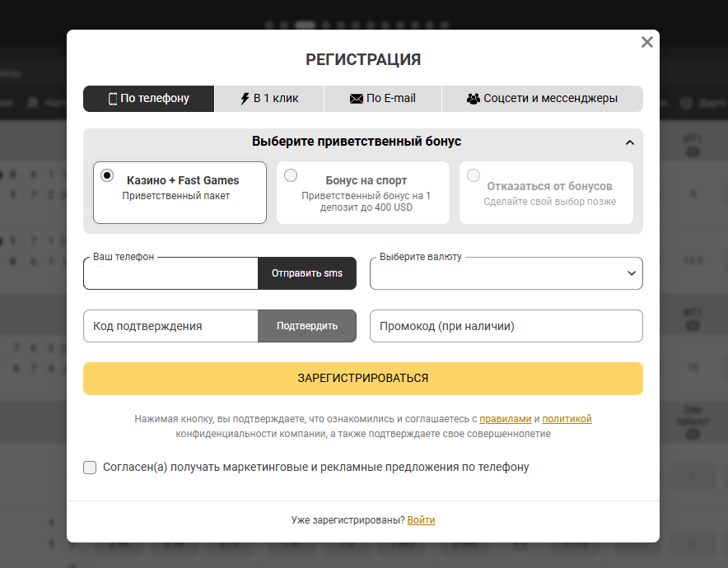Click the phone icon in first tab
This screenshot has width=728, height=568.
click(x=113, y=99)
